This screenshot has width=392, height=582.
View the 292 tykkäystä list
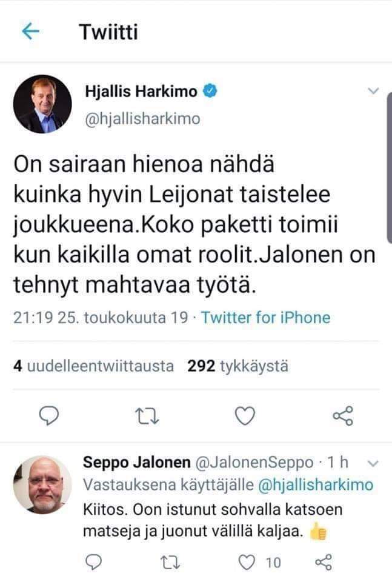[238, 366]
